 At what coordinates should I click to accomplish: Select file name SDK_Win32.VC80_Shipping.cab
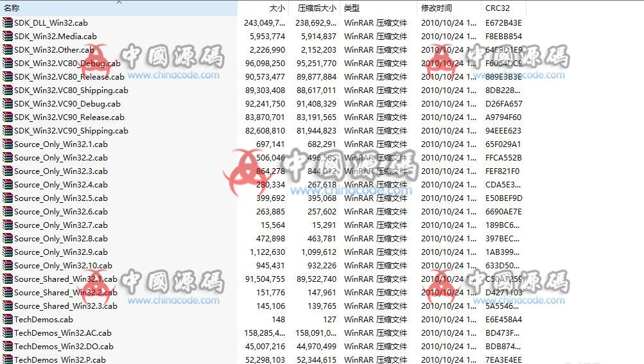[x=71, y=91]
